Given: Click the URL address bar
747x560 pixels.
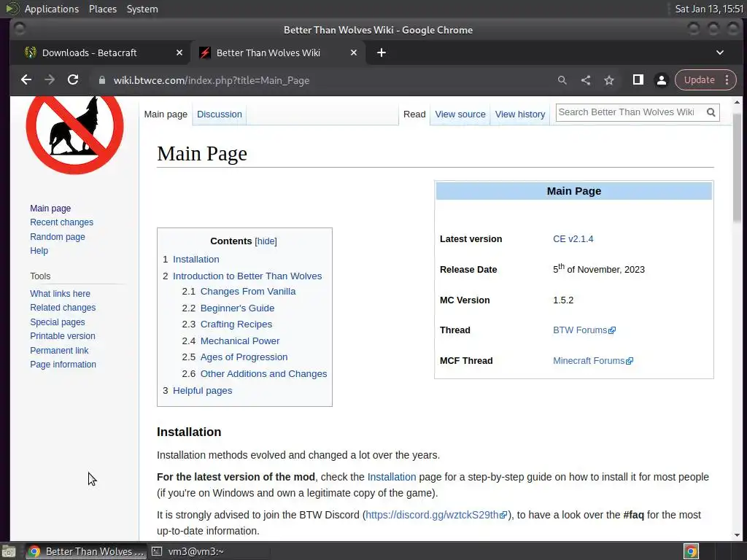Looking at the screenshot, I should click(324, 80).
